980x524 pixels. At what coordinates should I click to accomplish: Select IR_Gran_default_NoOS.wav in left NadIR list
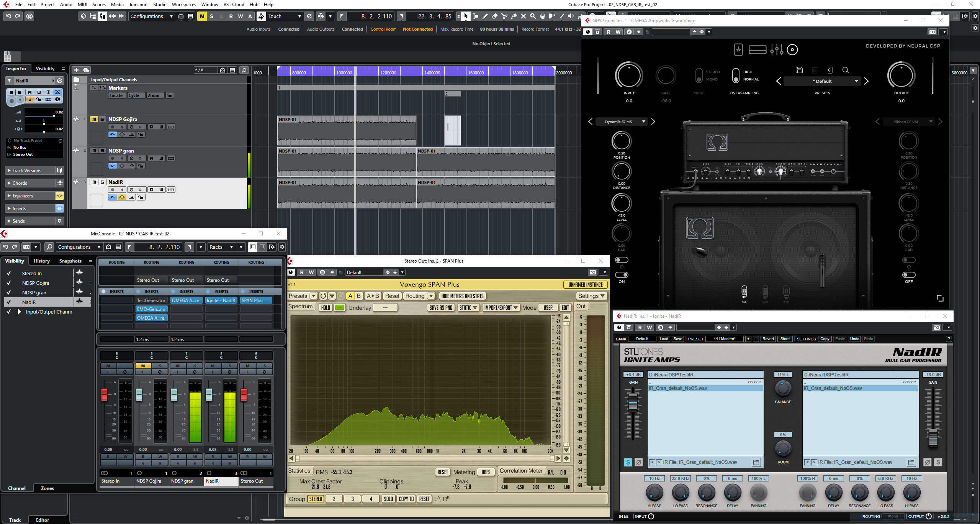[x=678, y=388]
